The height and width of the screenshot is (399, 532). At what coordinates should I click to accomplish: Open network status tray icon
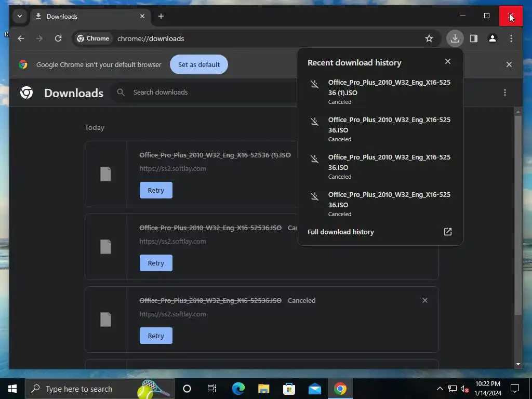coord(453,389)
